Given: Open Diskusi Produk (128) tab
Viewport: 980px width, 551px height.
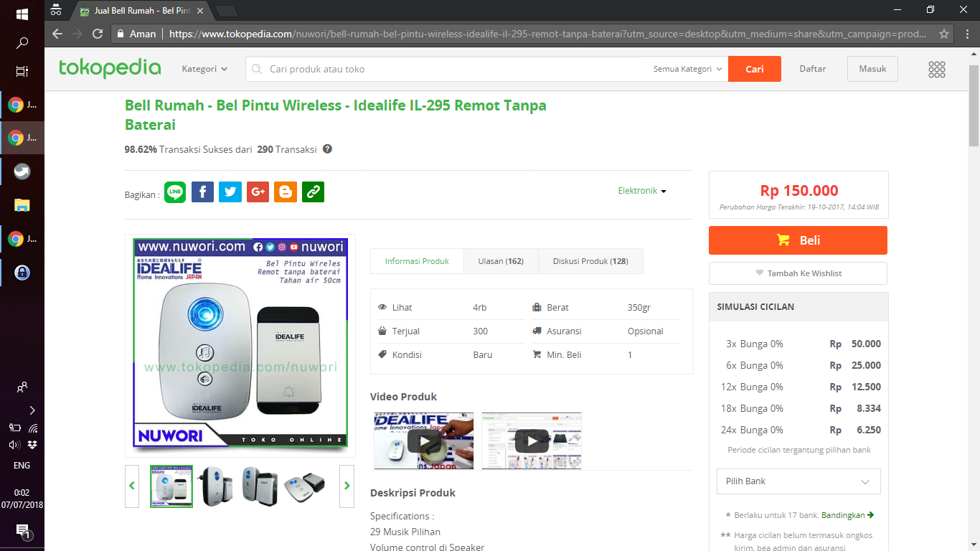Looking at the screenshot, I should pos(590,261).
